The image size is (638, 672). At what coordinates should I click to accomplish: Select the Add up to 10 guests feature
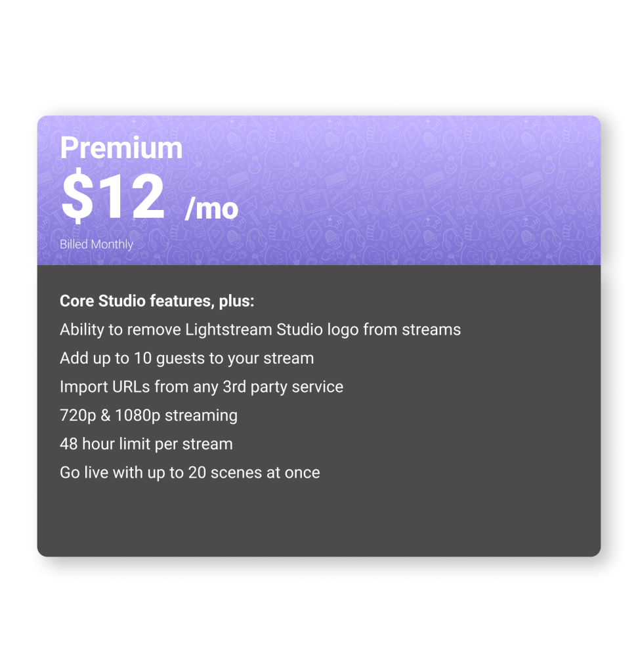tap(186, 358)
